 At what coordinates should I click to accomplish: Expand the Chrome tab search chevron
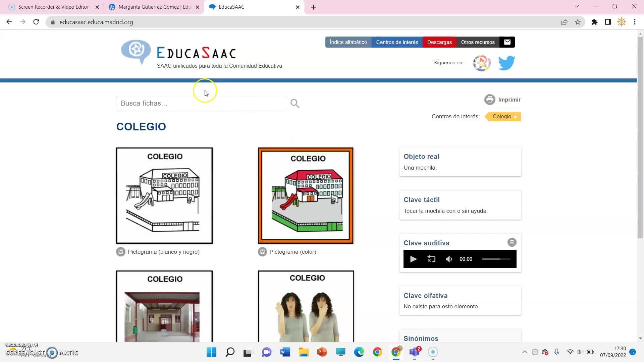pyautogui.click(x=577, y=7)
